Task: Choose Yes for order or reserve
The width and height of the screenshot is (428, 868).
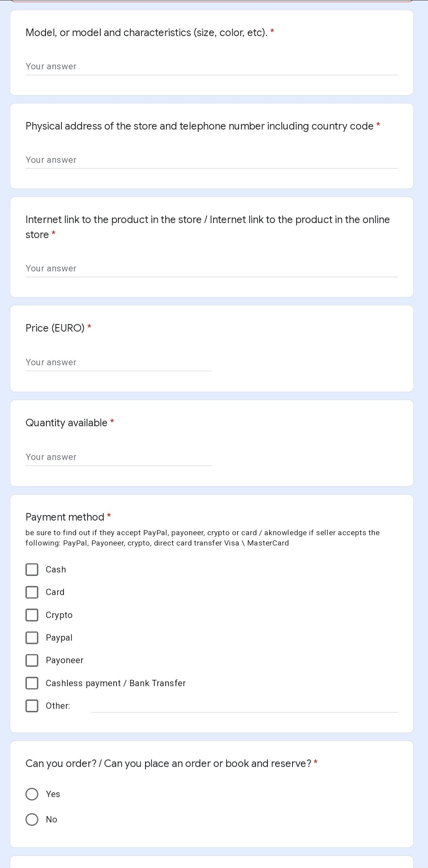Action: (x=32, y=794)
